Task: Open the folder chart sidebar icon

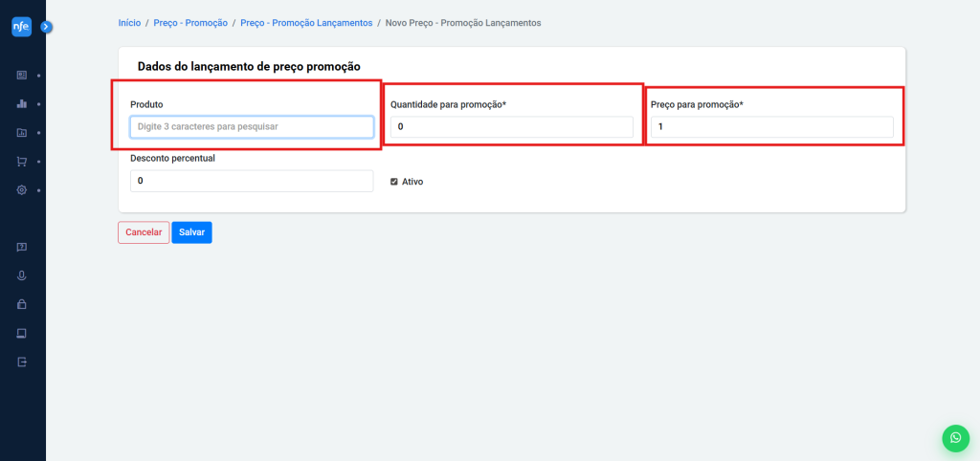Action: point(22,133)
